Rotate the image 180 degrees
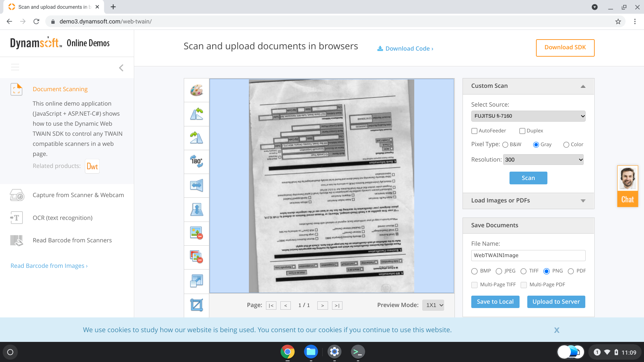 pyautogui.click(x=197, y=162)
